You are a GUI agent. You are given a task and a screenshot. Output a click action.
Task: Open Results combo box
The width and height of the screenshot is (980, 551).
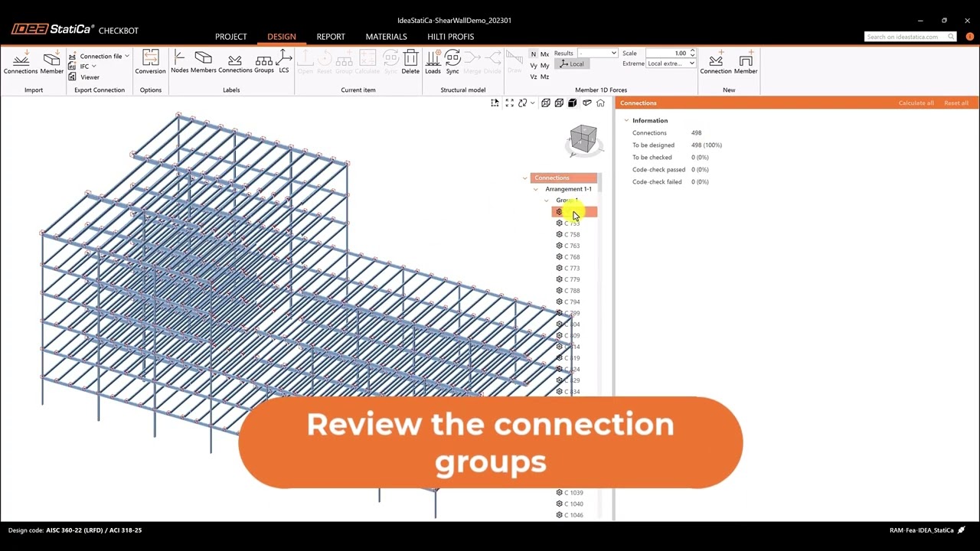[x=597, y=54]
